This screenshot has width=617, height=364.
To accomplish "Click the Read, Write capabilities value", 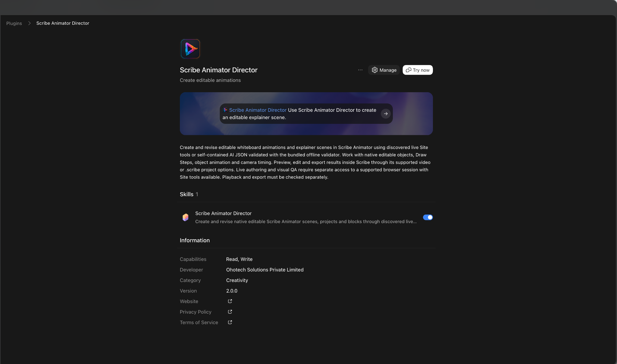I will [239, 259].
